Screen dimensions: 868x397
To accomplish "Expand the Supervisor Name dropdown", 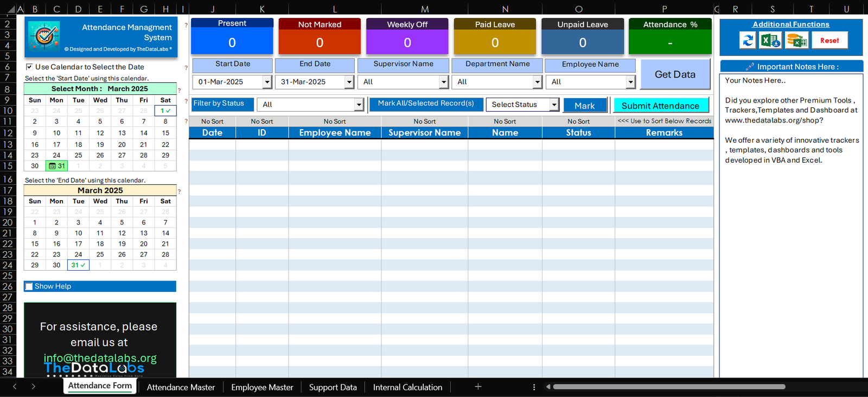I will (x=444, y=82).
